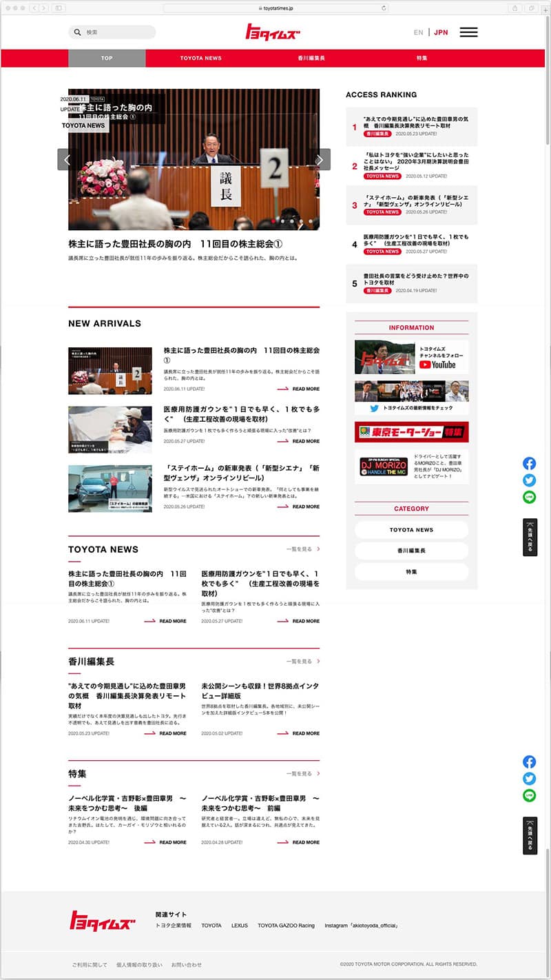
Task: Select 特集 in the CATEGORY panel
Action: pyautogui.click(x=412, y=572)
